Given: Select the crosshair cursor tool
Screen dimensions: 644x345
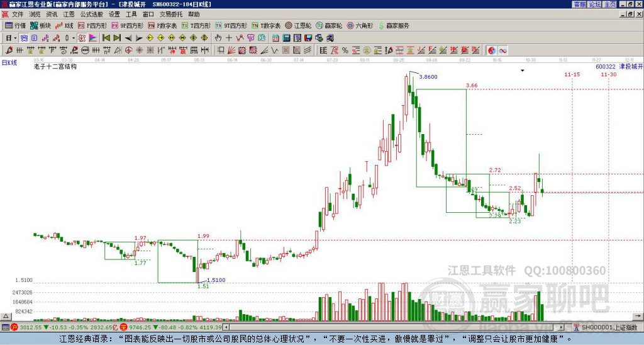Looking at the screenshot, I should [x=229, y=38].
